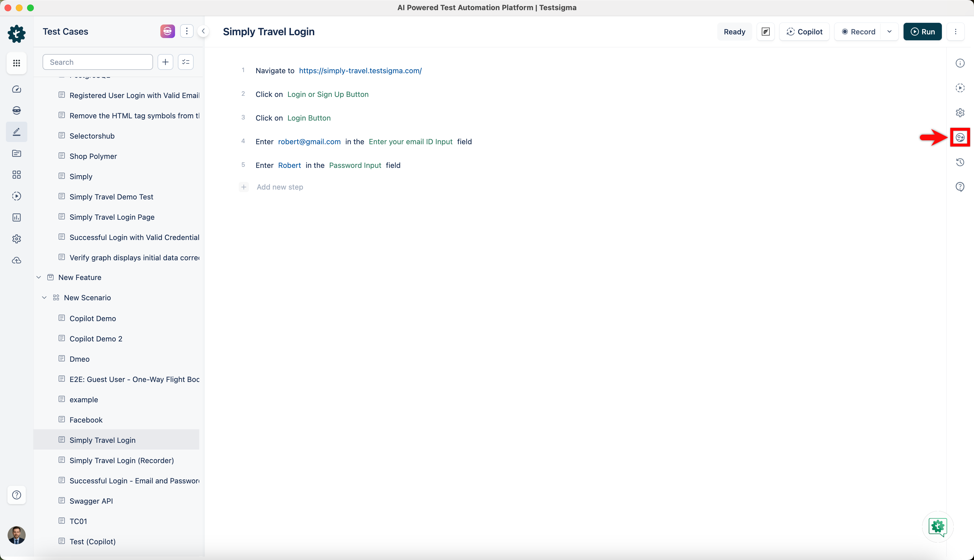Screen dimensions: 974x560
Task: Collapse the New Feature tree node
Action: point(39,277)
